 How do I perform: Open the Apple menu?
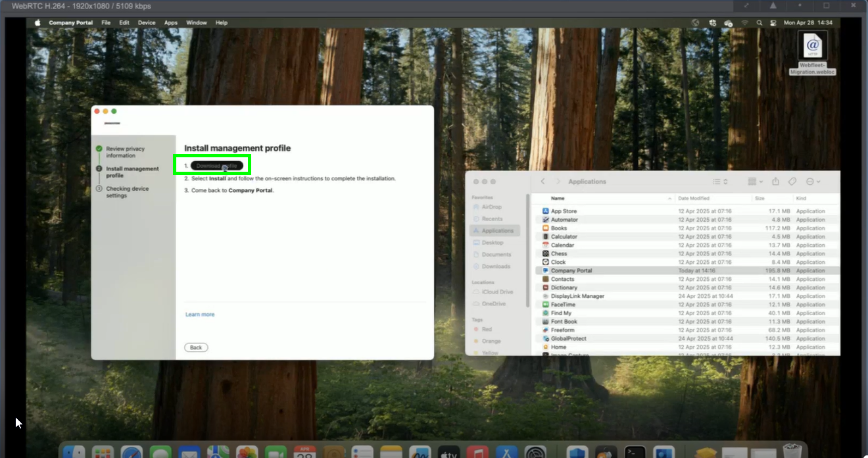[37, 22]
